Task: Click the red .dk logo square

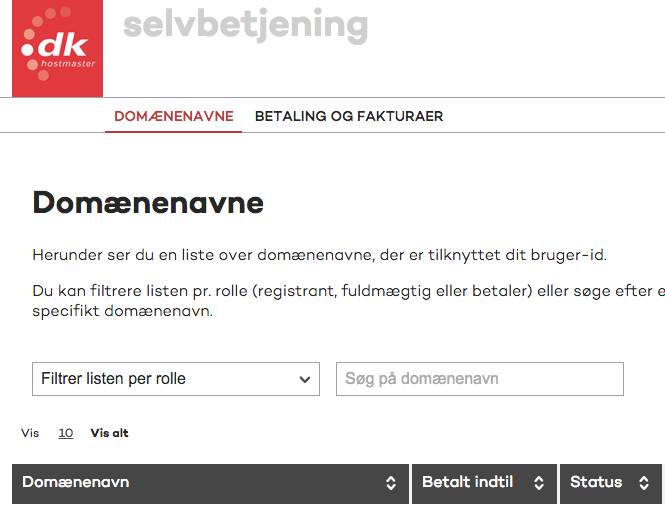Action: coord(57,48)
